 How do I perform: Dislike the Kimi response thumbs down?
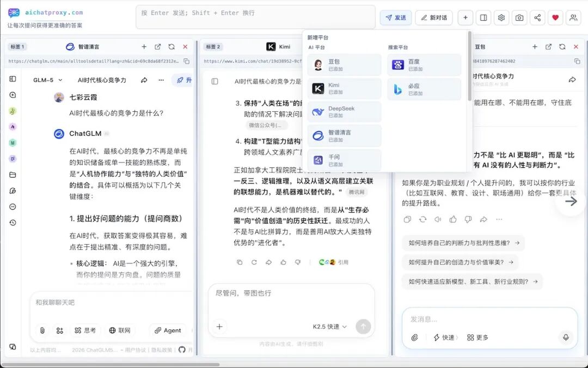[298, 262]
